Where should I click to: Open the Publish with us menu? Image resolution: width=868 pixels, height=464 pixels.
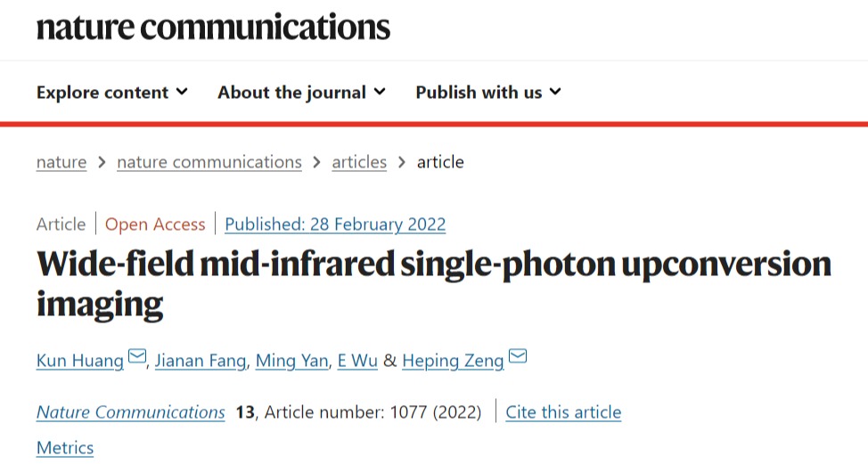click(479, 93)
